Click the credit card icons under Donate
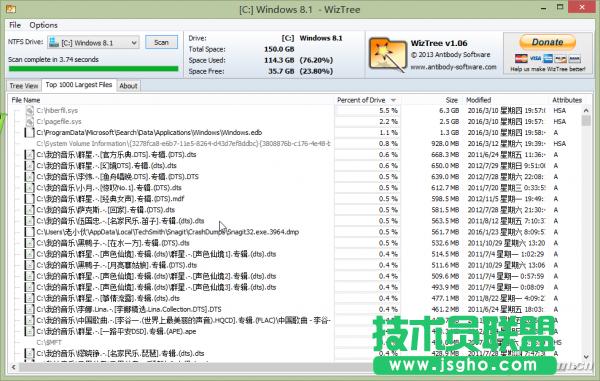Screen dimensions: 600x381 [x=548, y=59]
